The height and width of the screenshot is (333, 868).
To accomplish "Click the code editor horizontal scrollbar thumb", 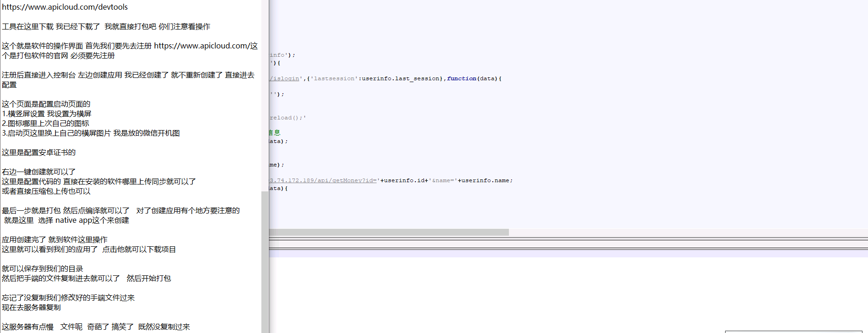I will (x=388, y=232).
